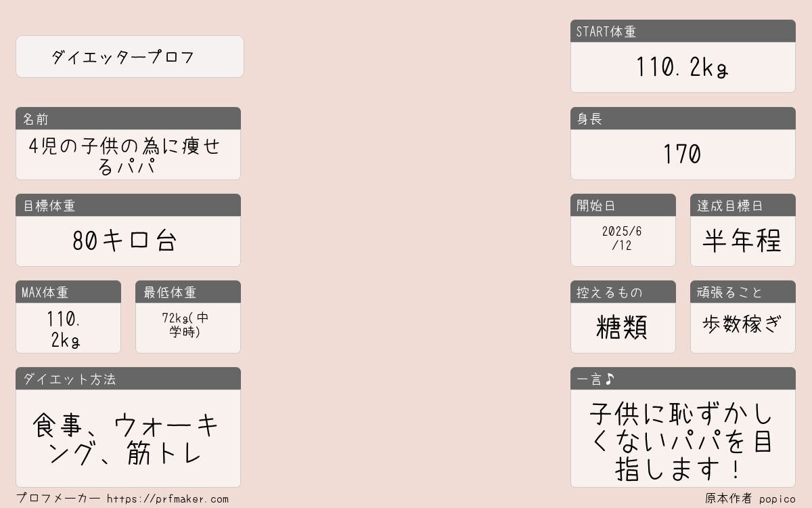Select the START体重 value 110.2kg
The height and width of the screenshot is (508, 812).
pyautogui.click(x=683, y=68)
